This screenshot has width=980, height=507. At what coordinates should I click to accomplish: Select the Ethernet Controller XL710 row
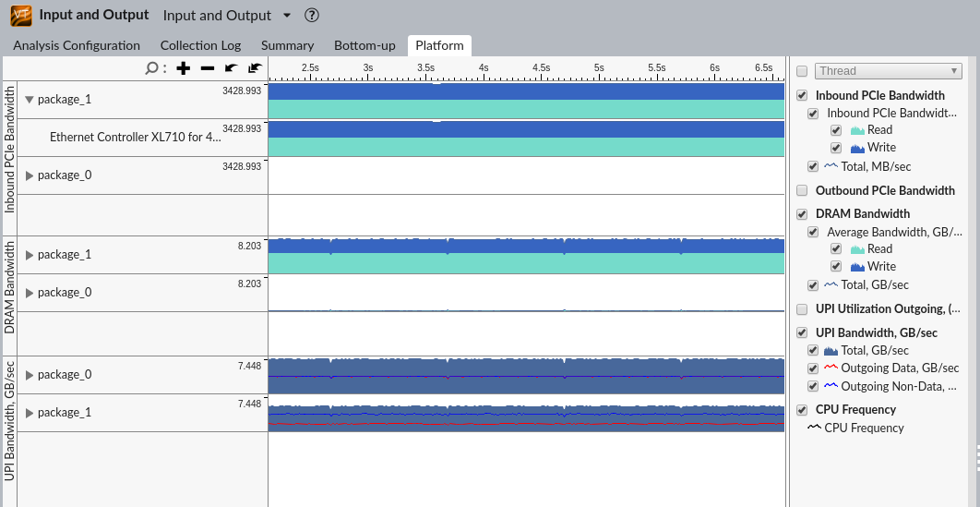coord(135,137)
